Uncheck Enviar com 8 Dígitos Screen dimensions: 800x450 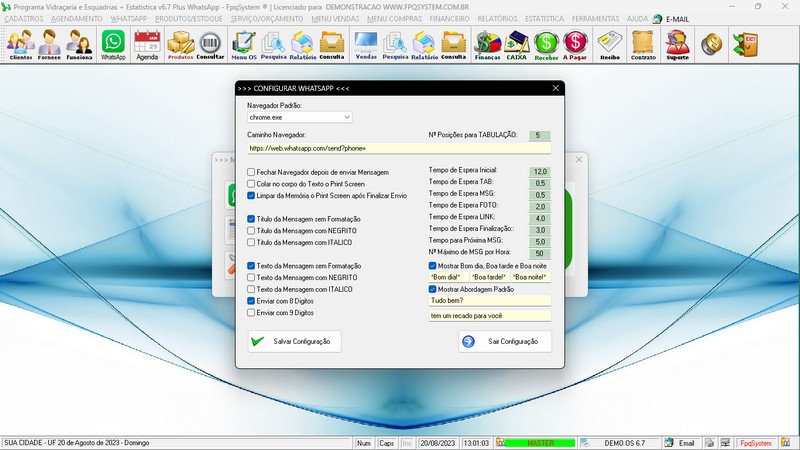point(251,301)
